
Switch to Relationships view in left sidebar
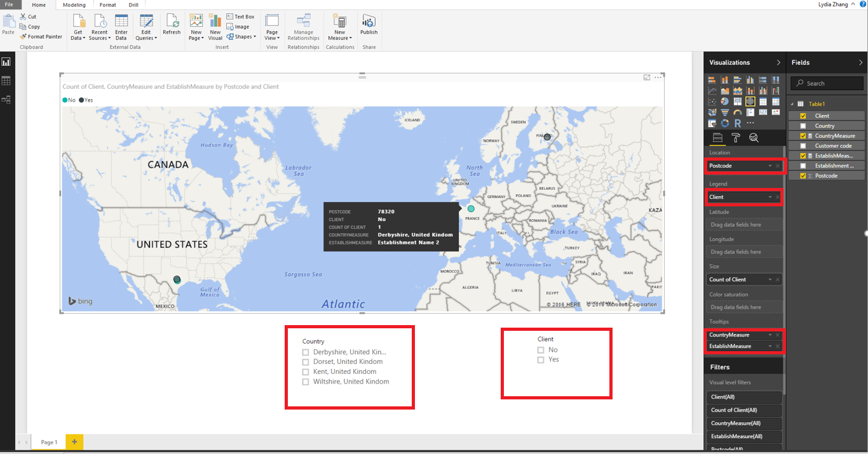click(6, 100)
